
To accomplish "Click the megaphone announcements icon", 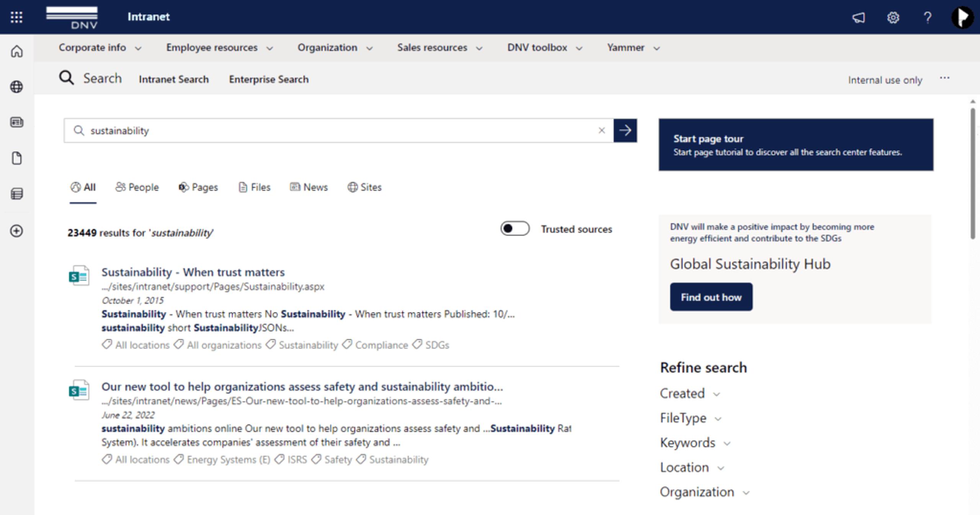I will coord(858,18).
